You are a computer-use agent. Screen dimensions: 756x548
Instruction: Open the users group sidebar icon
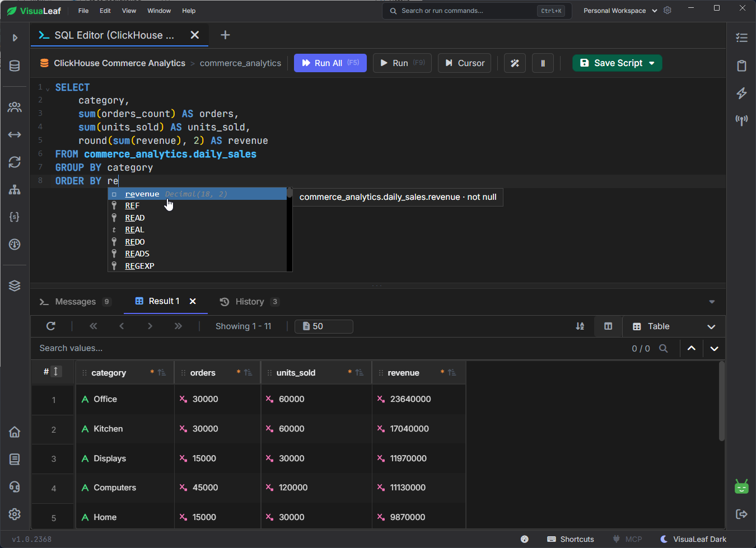click(15, 107)
